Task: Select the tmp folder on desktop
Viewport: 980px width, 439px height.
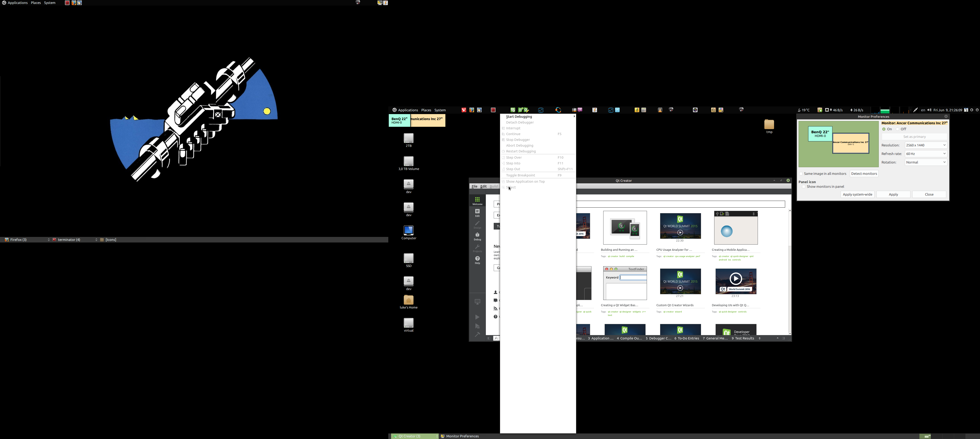Action: pyautogui.click(x=769, y=125)
